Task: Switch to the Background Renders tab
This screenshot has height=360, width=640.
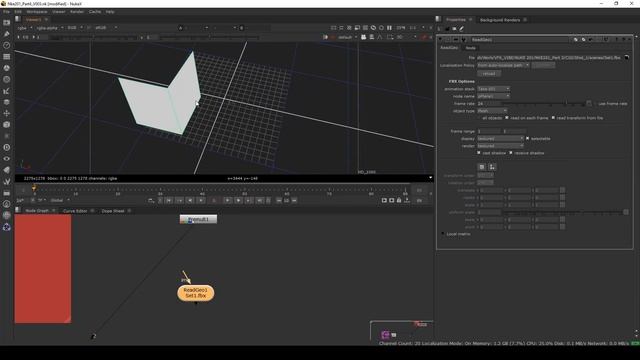Action: [500, 20]
